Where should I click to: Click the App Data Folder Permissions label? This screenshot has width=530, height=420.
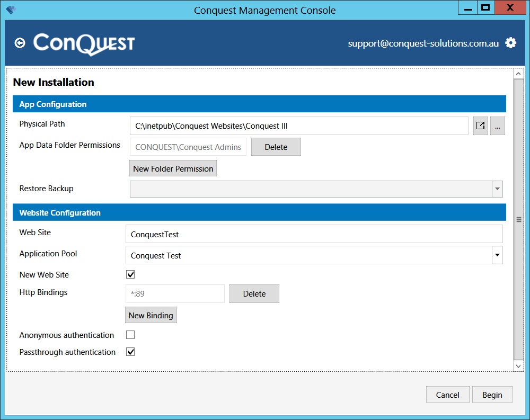click(69, 145)
